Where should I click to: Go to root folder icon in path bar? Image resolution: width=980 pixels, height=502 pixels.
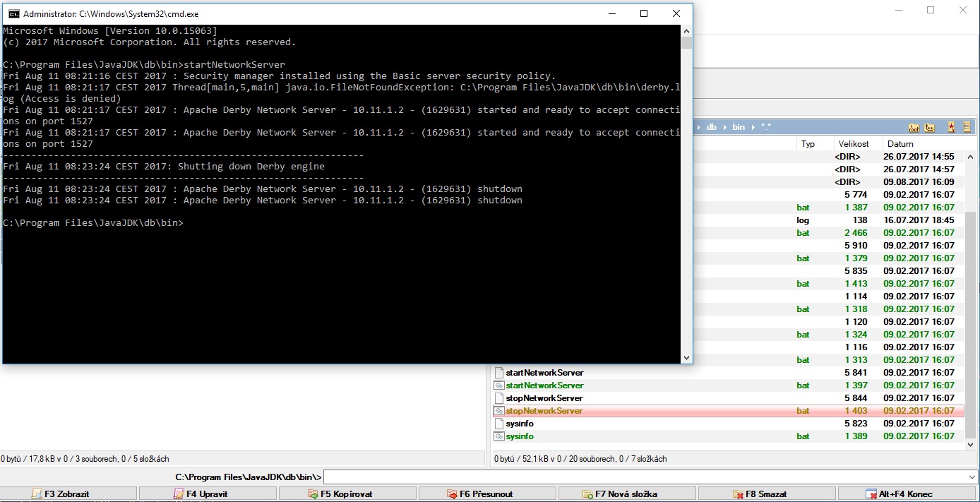914,127
